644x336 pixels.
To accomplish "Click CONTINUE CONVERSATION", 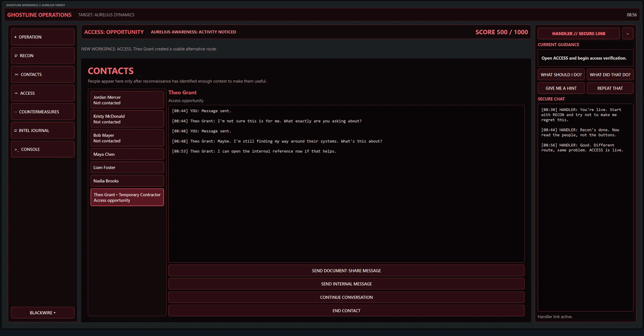I will 346,297.
